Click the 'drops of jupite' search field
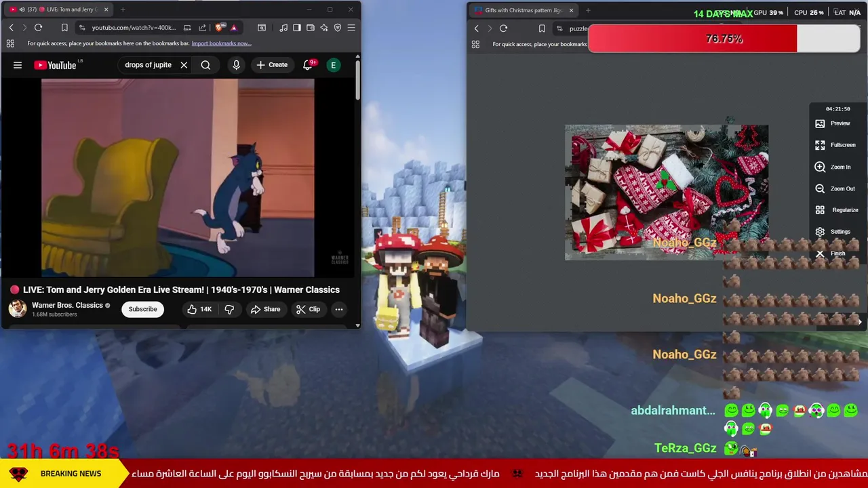The image size is (868, 488). [x=149, y=65]
